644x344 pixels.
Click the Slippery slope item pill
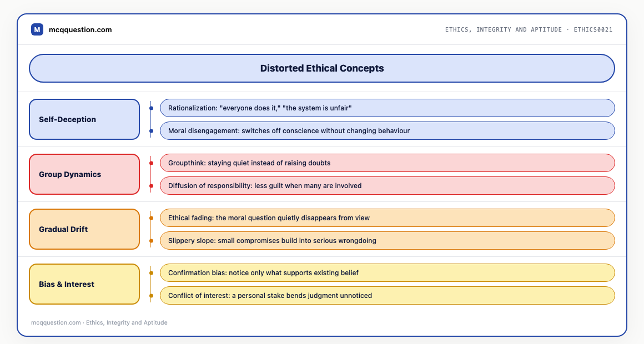click(388, 241)
